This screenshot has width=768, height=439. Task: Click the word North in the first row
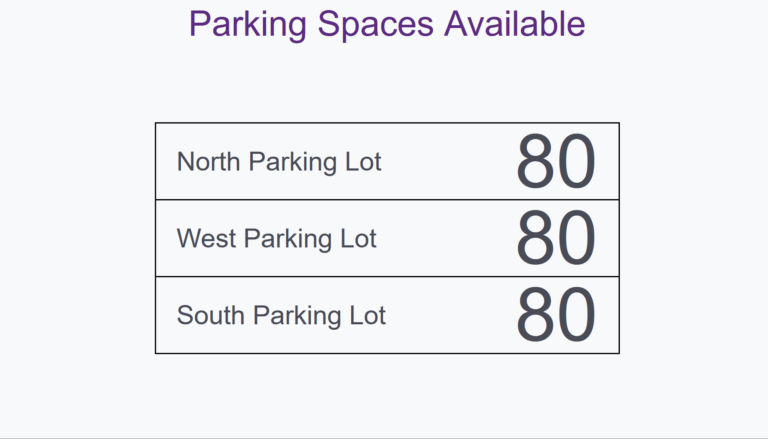208,162
